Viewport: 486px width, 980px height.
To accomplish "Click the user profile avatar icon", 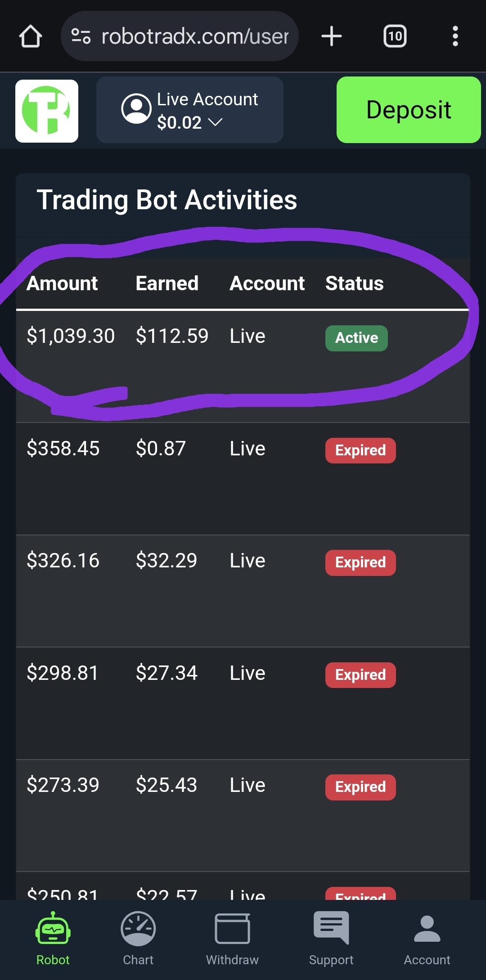I will 136,108.
